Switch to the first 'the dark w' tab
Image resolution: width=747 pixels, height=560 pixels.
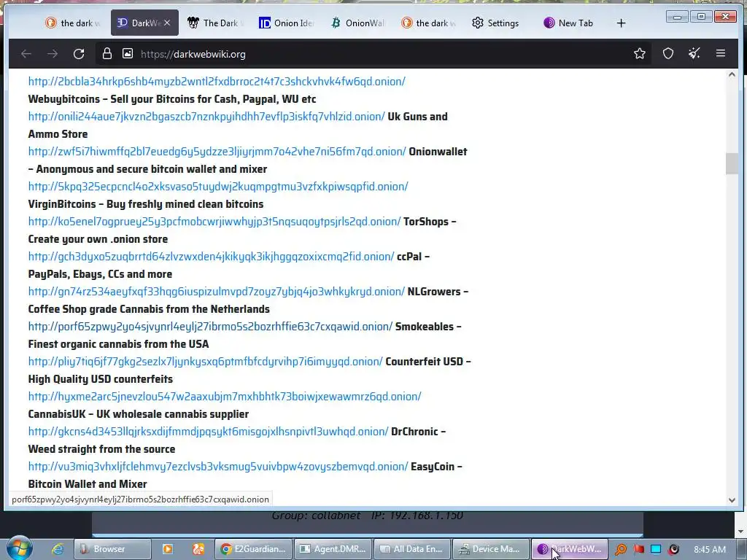[x=73, y=23]
